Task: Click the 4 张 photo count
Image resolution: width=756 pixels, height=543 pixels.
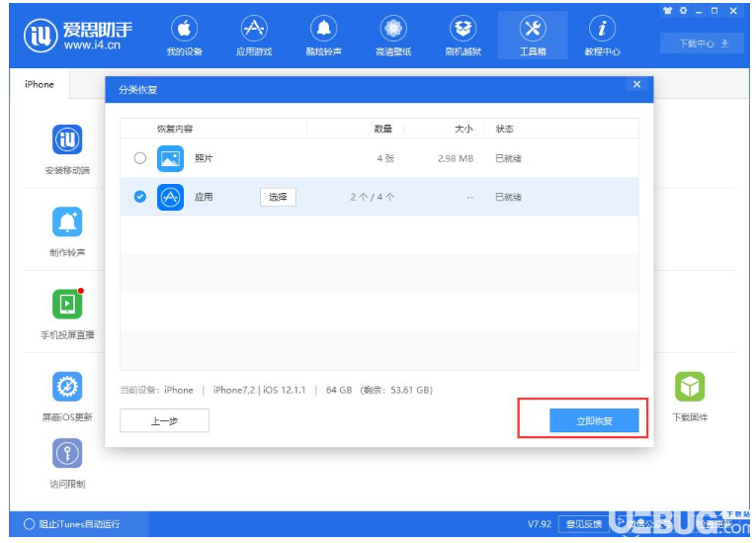Action: (x=385, y=158)
